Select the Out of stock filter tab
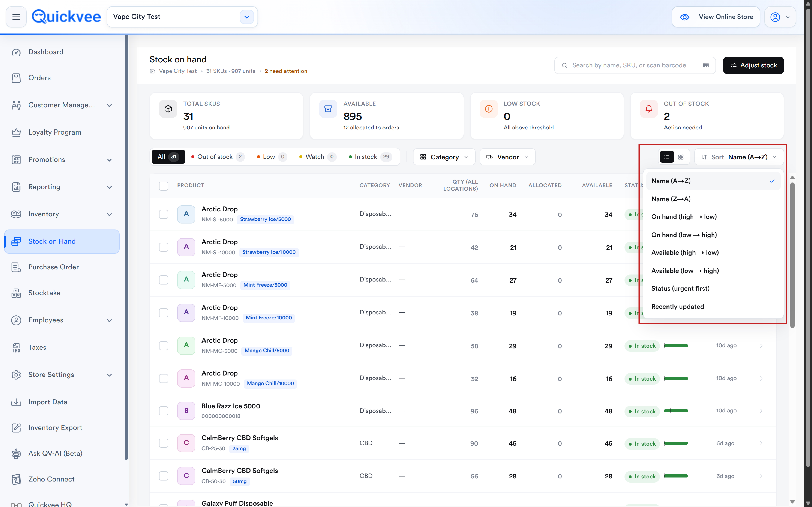This screenshot has width=812, height=507. tap(218, 157)
